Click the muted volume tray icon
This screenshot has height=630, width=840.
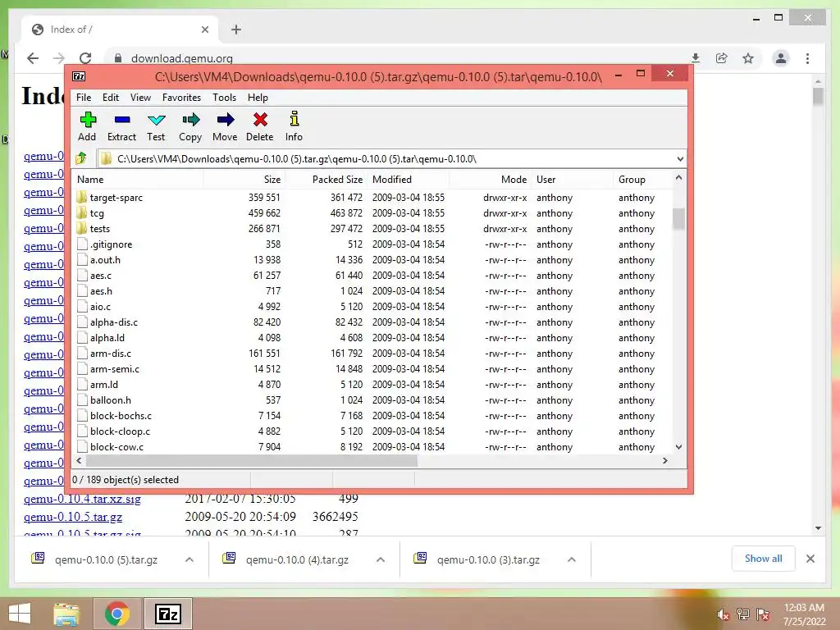[x=723, y=614]
